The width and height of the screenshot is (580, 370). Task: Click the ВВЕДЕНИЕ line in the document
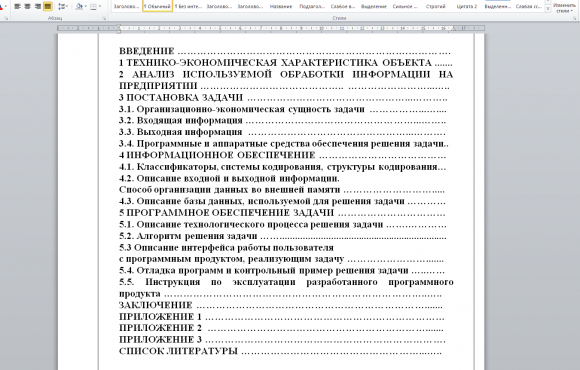click(285, 51)
